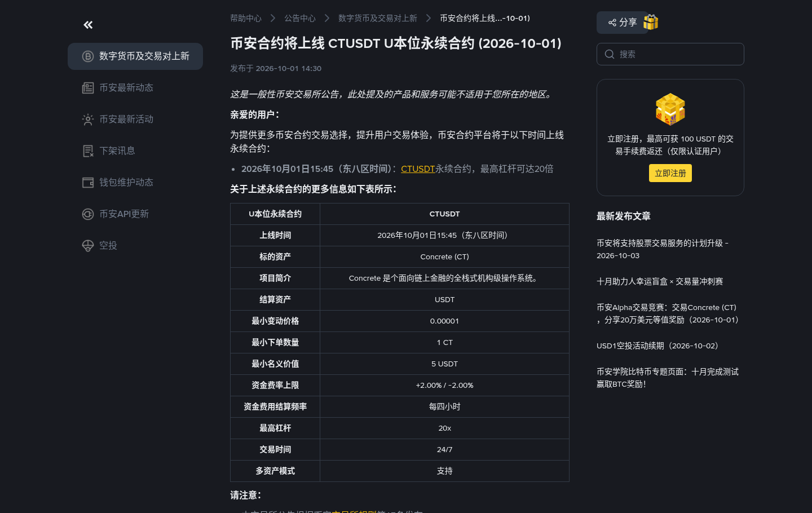Click breadcrumb chevron after 帮助中心
812x513 pixels.
coord(273,18)
